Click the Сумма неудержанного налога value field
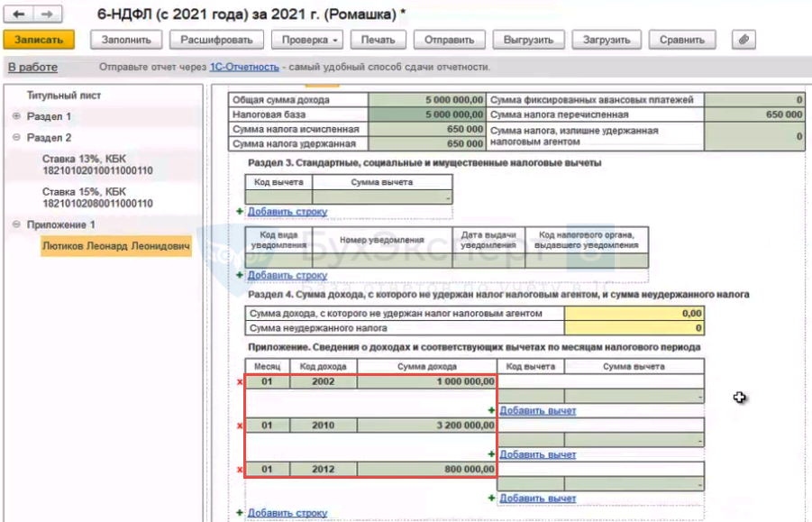This screenshot has height=522, width=812. click(634, 328)
